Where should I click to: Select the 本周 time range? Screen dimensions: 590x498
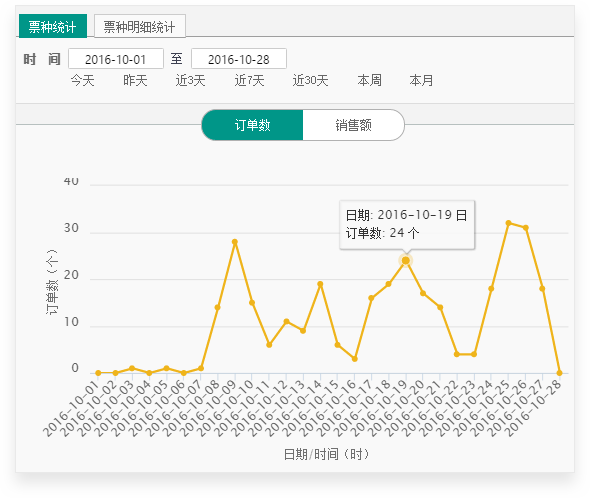click(x=370, y=80)
